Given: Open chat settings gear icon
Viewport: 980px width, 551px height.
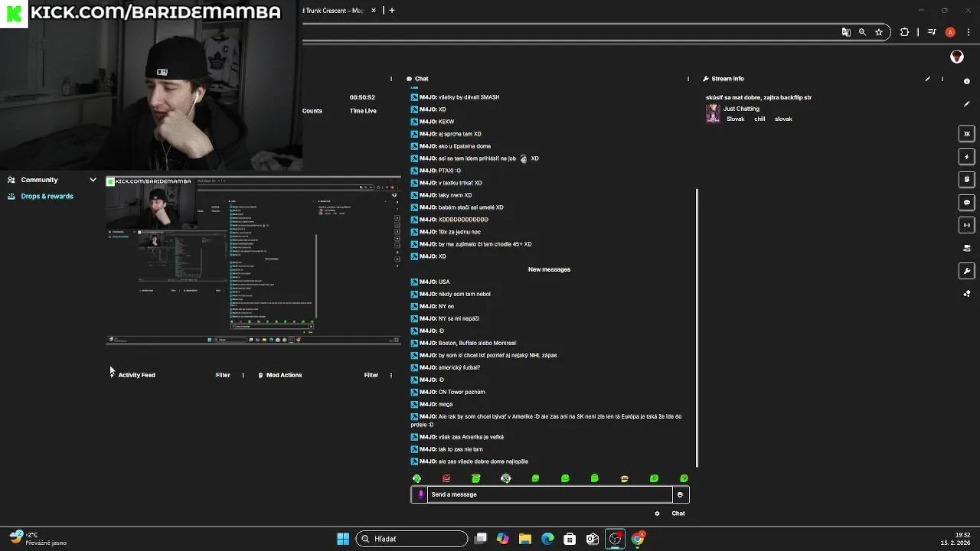Looking at the screenshot, I should coord(657,514).
